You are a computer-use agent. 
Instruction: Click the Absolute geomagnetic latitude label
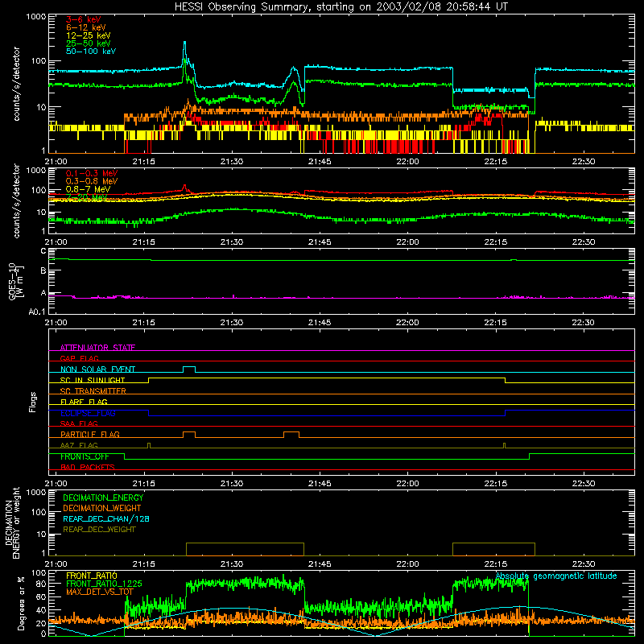[x=556, y=576]
